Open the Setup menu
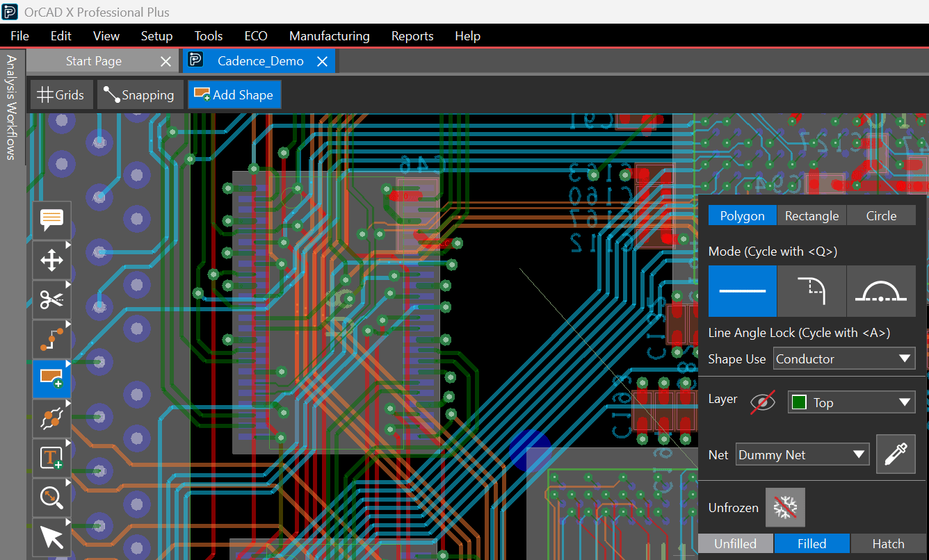This screenshot has height=560, width=929. (156, 36)
